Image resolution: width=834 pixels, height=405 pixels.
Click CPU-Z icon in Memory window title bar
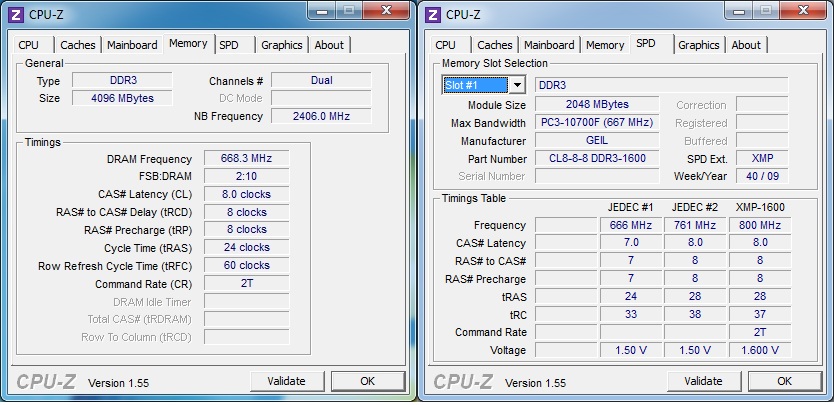click(x=16, y=13)
